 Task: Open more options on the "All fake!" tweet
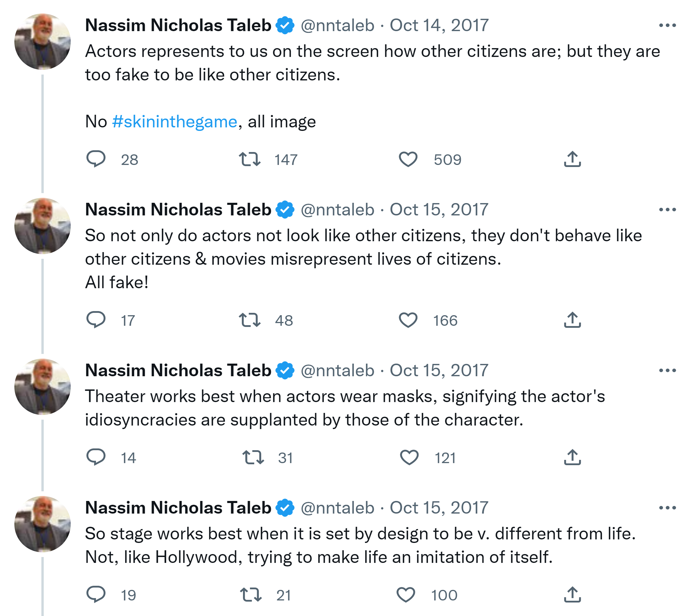click(x=667, y=210)
